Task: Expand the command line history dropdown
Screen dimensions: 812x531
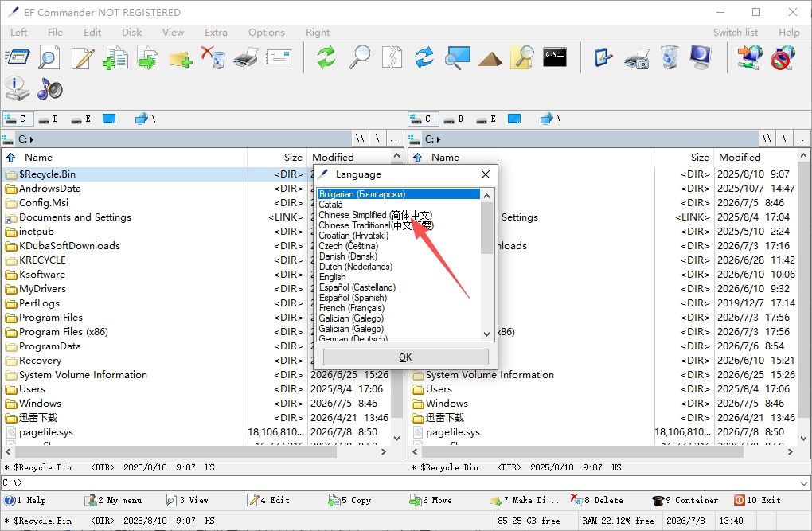Action: click(x=804, y=483)
